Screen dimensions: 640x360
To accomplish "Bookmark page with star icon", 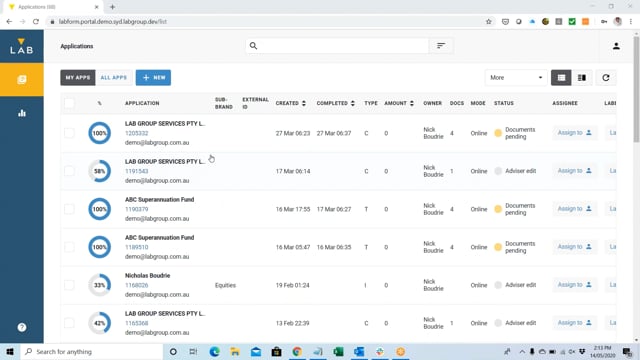I will 489,22.
